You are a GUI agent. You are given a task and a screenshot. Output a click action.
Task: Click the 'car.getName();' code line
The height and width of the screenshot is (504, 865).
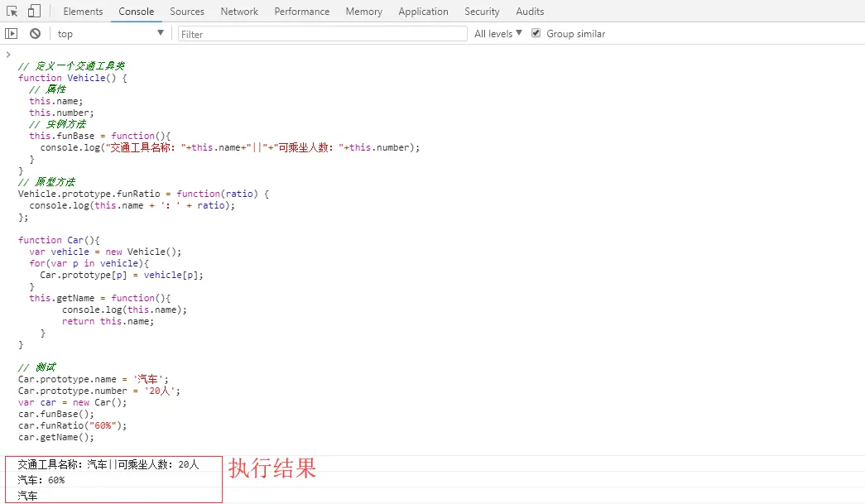tap(55, 437)
